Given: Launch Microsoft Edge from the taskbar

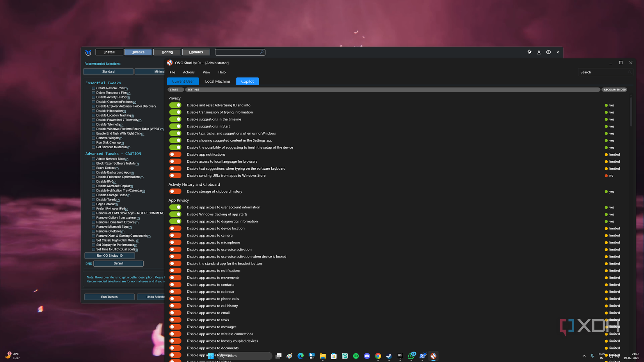Looking at the screenshot, I should (x=301, y=356).
